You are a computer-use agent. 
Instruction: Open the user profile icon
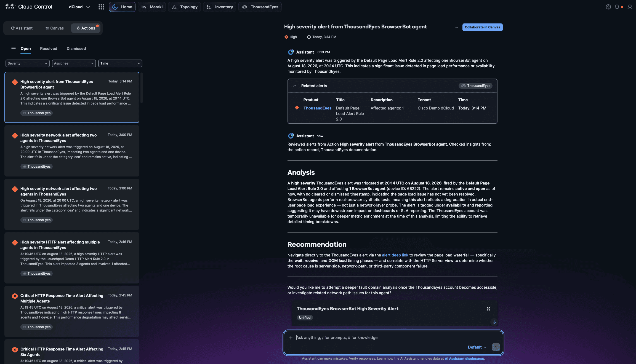click(630, 7)
